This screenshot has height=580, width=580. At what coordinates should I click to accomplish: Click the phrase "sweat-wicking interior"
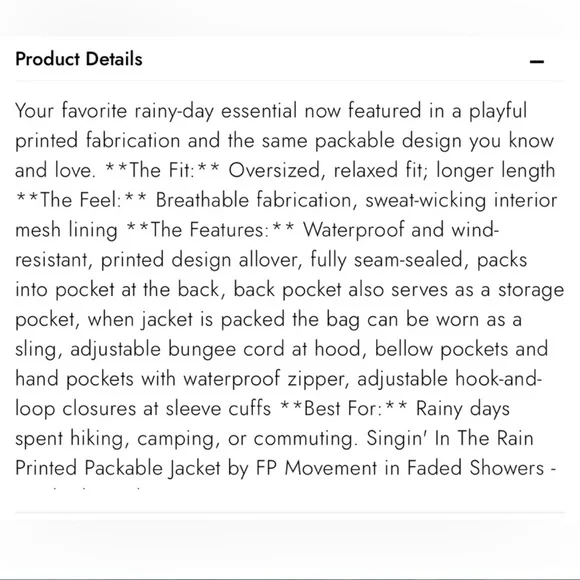pos(461,200)
